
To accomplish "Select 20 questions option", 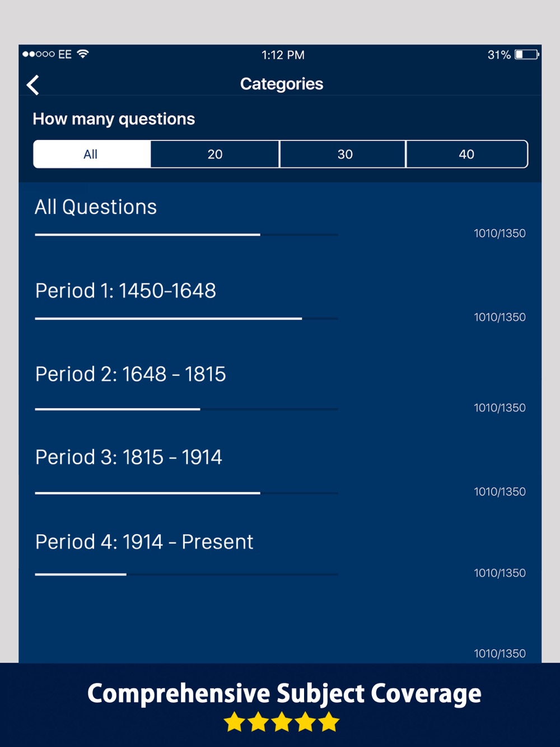I will pos(215,154).
